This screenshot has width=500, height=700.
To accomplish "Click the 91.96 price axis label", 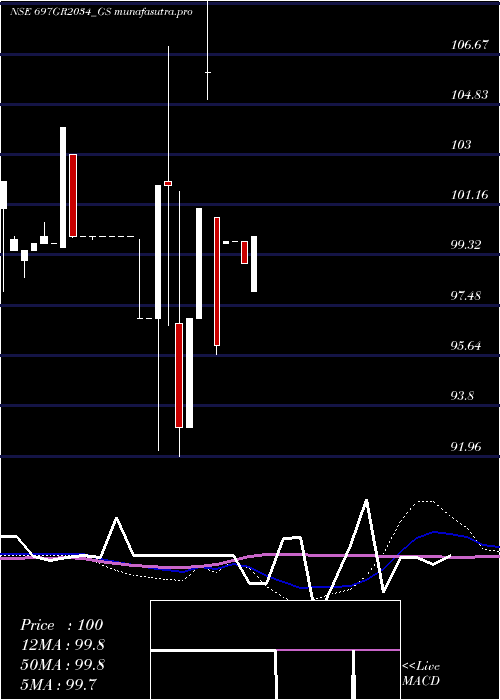I will coord(466,446).
